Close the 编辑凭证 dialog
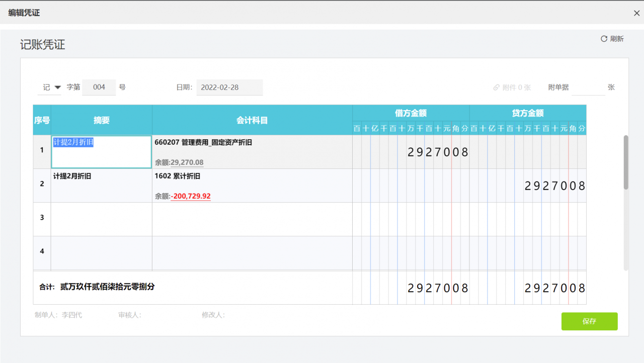Viewport: 644px width, 363px height. pos(636,13)
